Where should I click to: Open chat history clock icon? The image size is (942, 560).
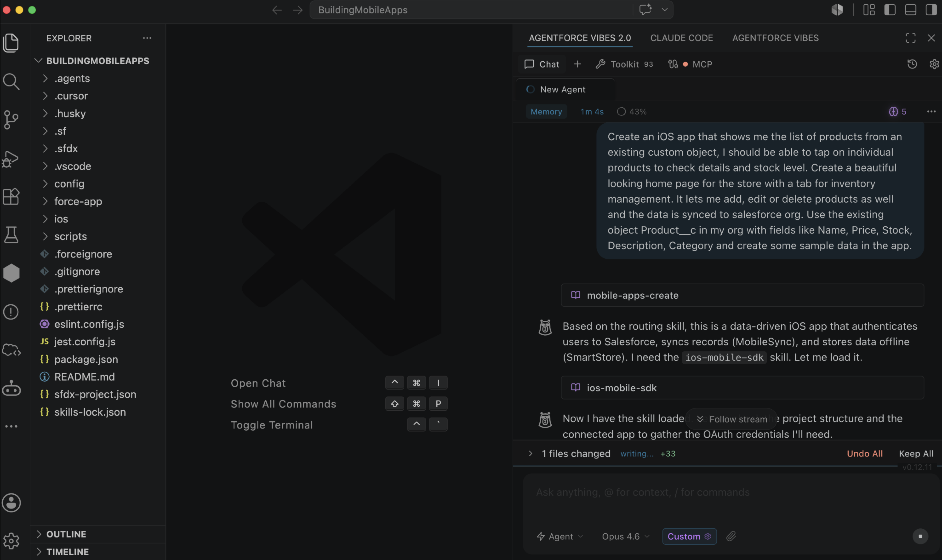[912, 64]
